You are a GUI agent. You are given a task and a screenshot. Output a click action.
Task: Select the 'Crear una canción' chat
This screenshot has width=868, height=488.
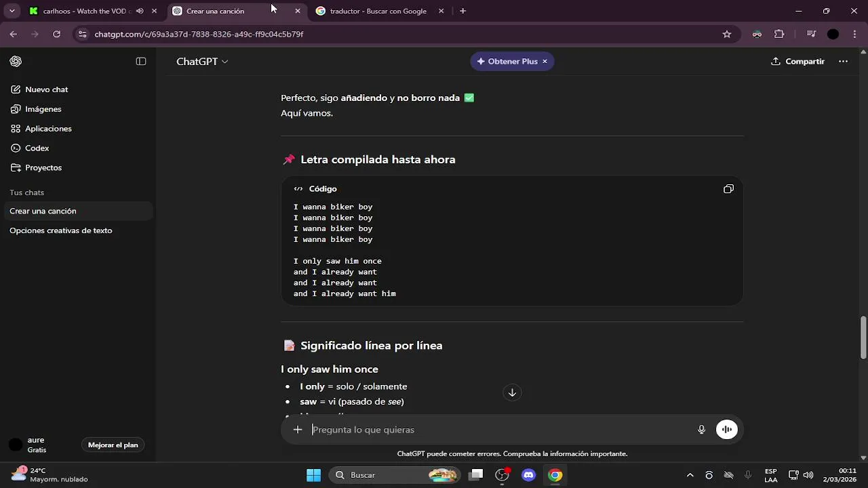78,211
